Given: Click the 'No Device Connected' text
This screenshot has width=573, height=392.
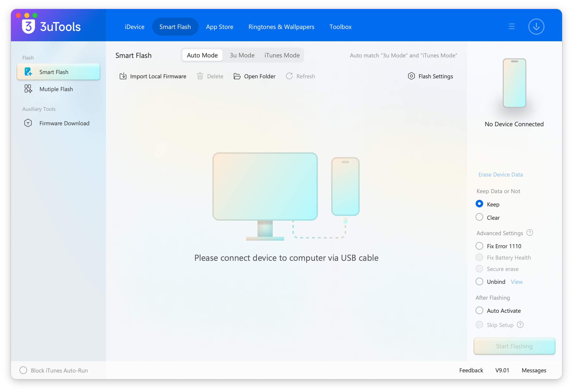Looking at the screenshot, I should pyautogui.click(x=514, y=124).
